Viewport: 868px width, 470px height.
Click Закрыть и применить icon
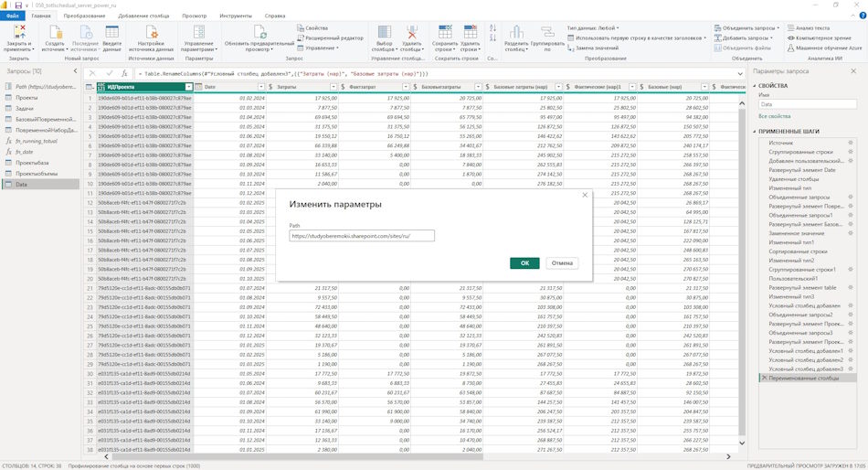tap(19, 32)
